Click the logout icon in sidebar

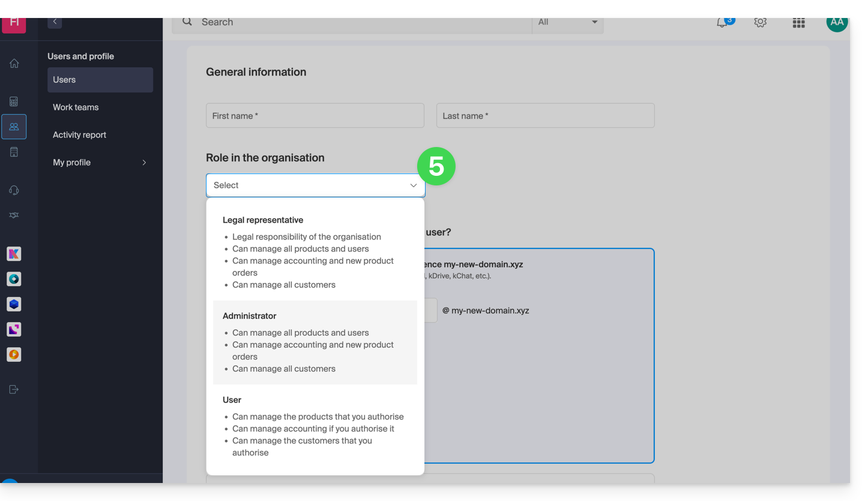pos(14,389)
